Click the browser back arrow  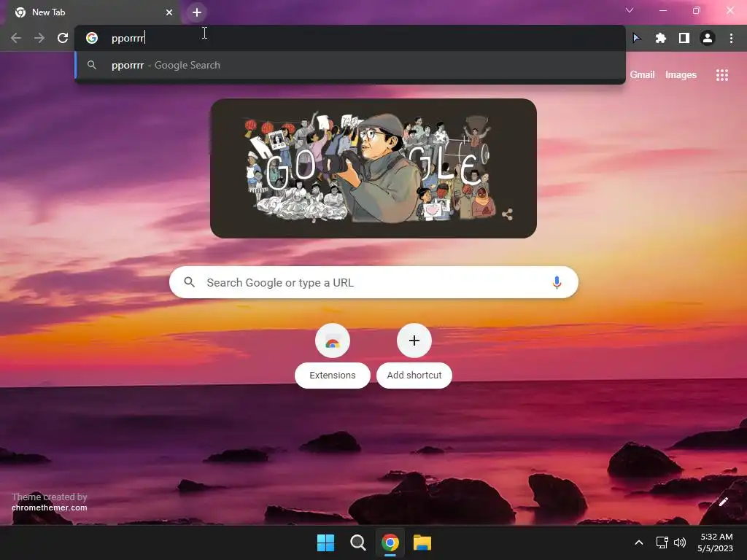coord(16,38)
